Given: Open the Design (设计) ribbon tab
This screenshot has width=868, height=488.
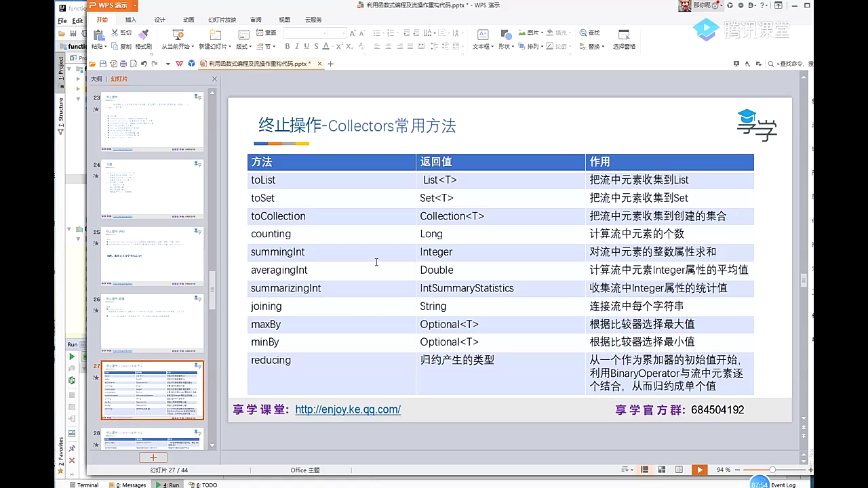Looking at the screenshot, I should point(160,20).
